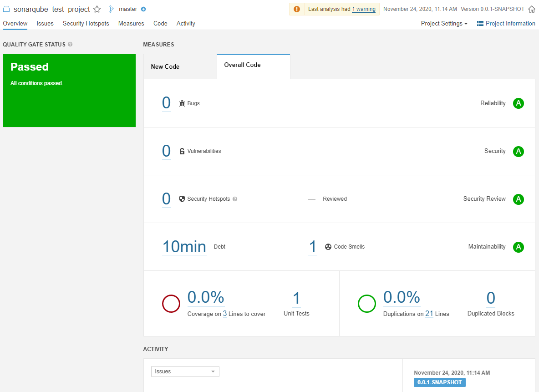Click the 1 Unit Tests count
Viewport: 539px width, 392px height.
(296, 298)
